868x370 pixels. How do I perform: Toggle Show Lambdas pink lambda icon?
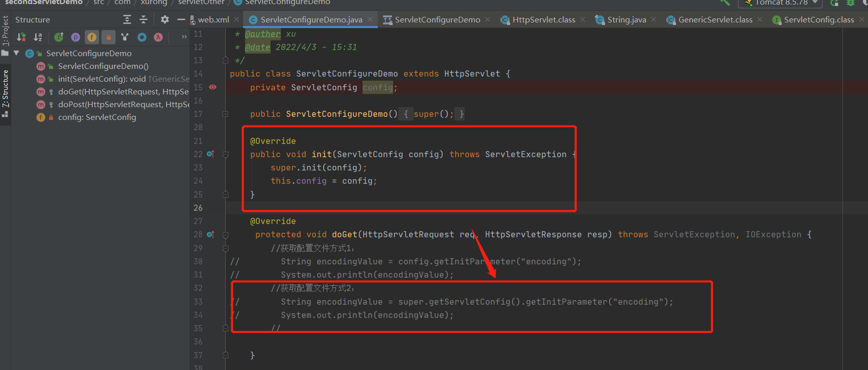coord(158,37)
